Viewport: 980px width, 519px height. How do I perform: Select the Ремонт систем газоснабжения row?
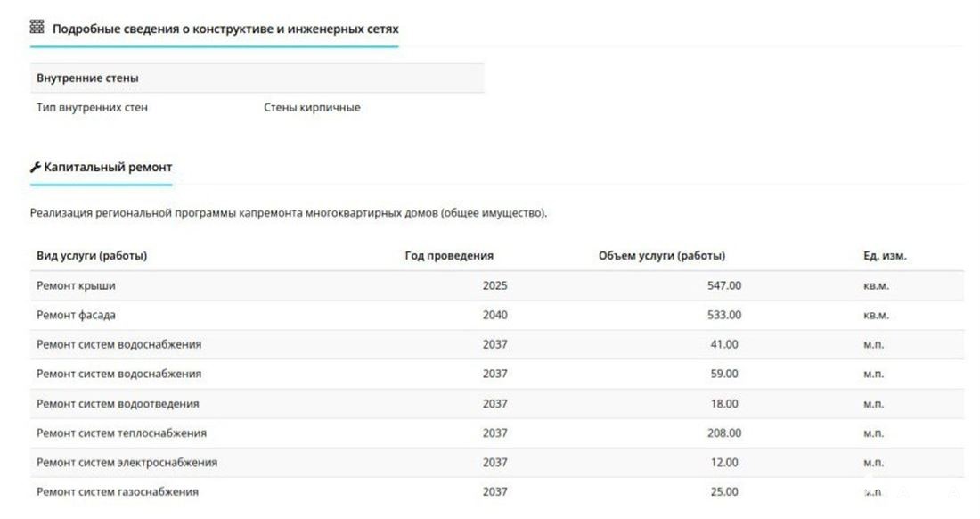point(118,492)
